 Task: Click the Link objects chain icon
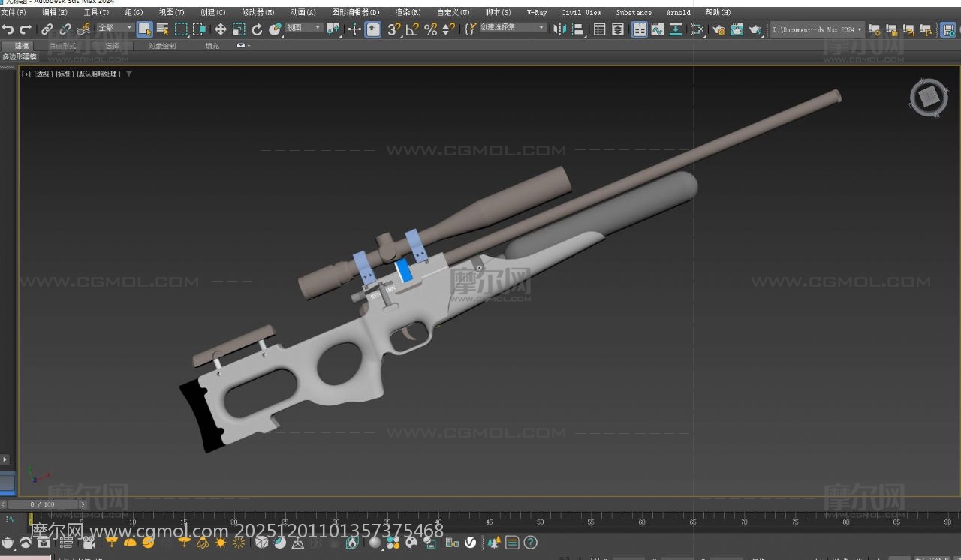(47, 29)
